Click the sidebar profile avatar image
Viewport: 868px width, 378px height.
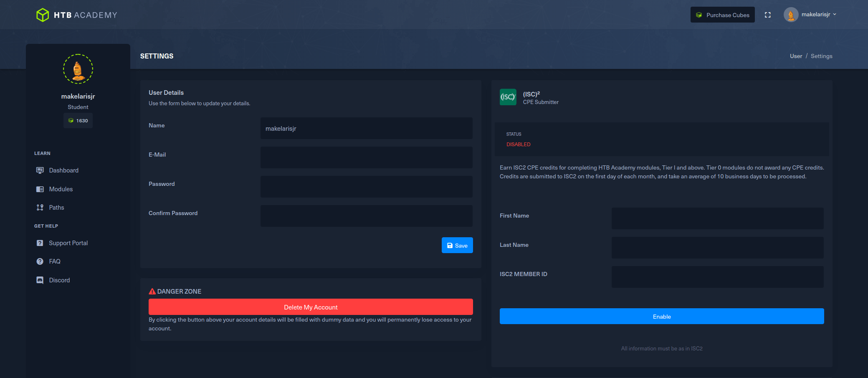(78, 69)
